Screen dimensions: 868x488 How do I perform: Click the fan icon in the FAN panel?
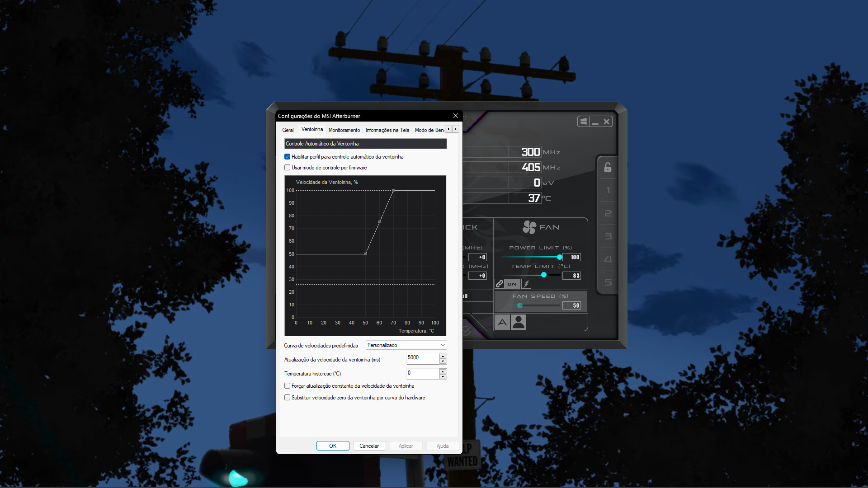click(529, 227)
